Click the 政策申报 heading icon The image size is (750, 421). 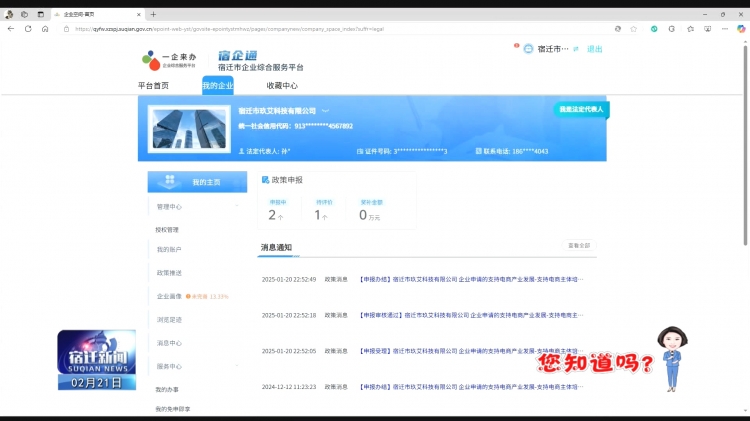pos(265,180)
